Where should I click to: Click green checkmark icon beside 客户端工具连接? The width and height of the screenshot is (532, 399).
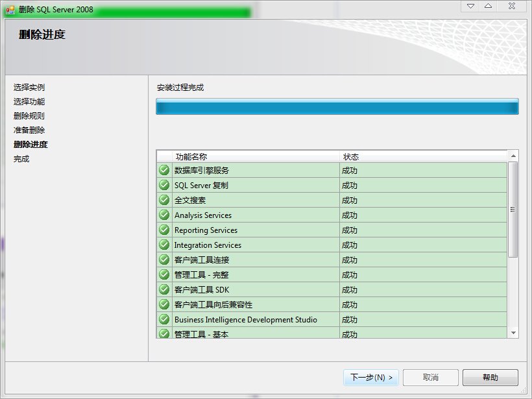click(x=164, y=260)
